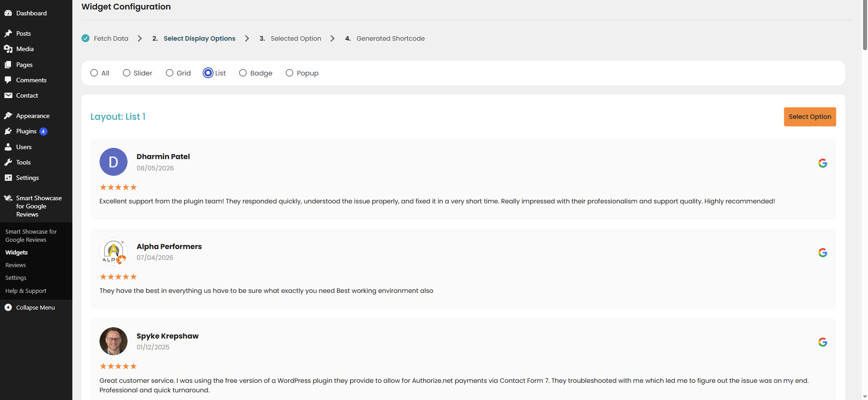Click the Appearance brush icon
The width and height of the screenshot is (868, 400).
click(8, 116)
